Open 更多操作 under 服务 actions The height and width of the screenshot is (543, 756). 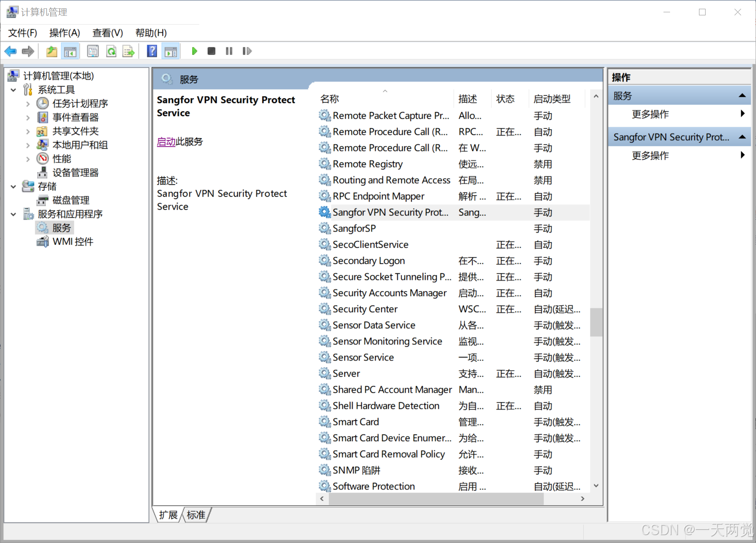point(650,114)
